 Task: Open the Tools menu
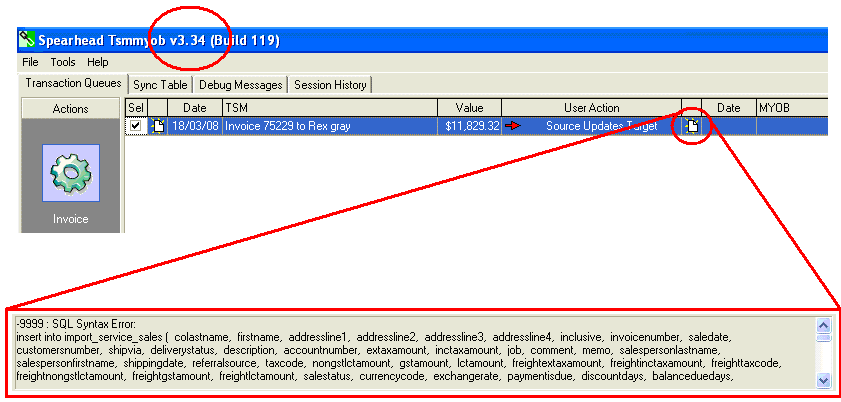[x=63, y=62]
